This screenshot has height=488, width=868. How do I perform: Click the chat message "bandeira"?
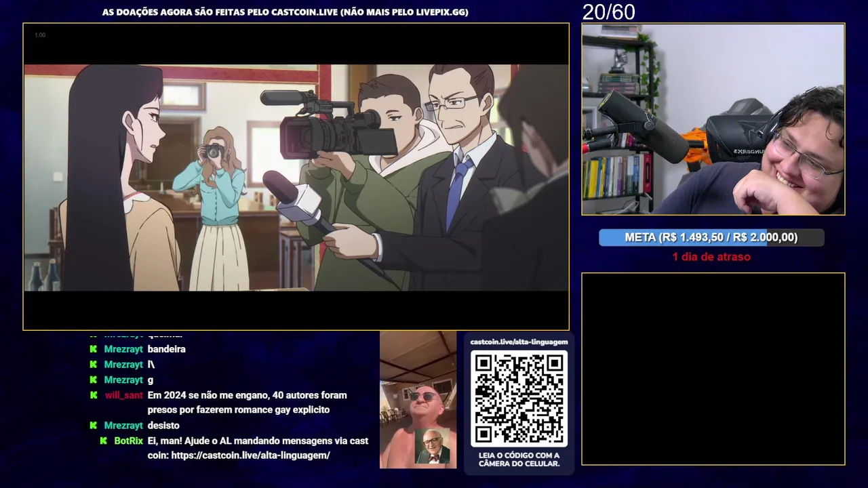166,349
